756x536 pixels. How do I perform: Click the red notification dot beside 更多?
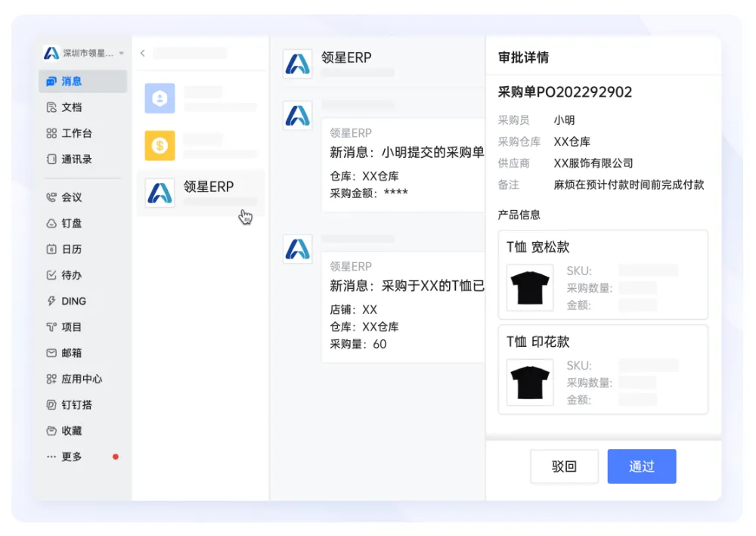(116, 457)
